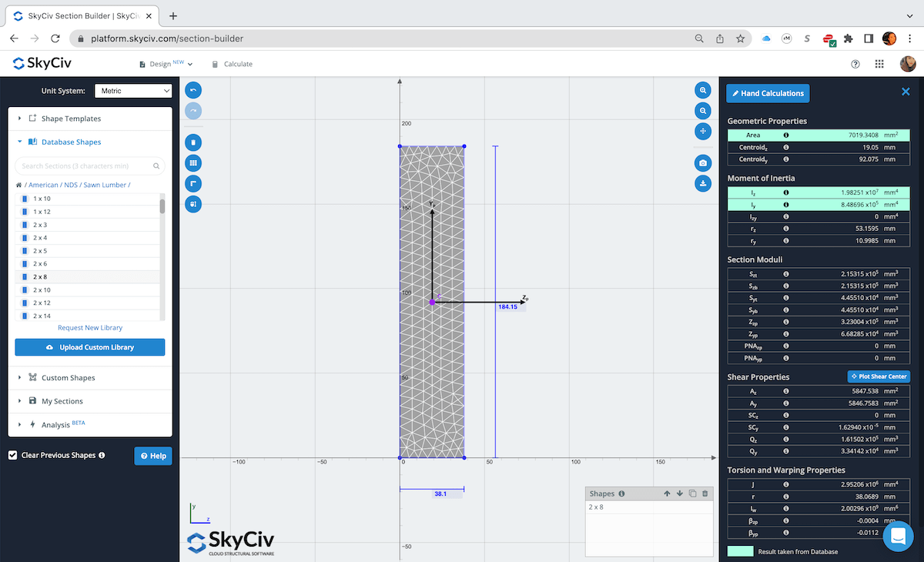The width and height of the screenshot is (924, 562).
Task: Click the Upload Custom Library button
Action: 89,347
